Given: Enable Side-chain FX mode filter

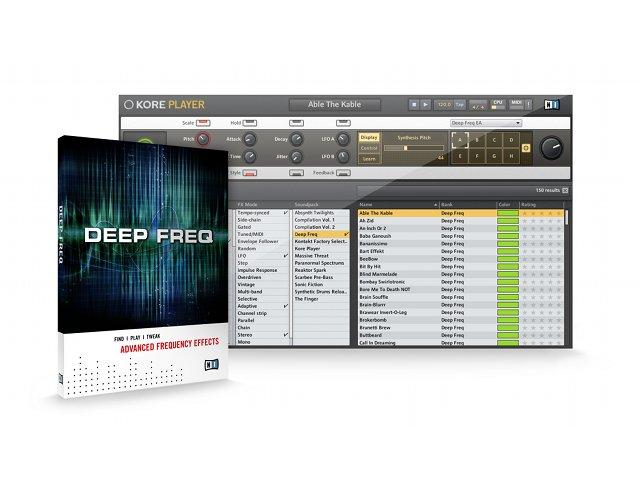Looking at the screenshot, I should [x=262, y=220].
